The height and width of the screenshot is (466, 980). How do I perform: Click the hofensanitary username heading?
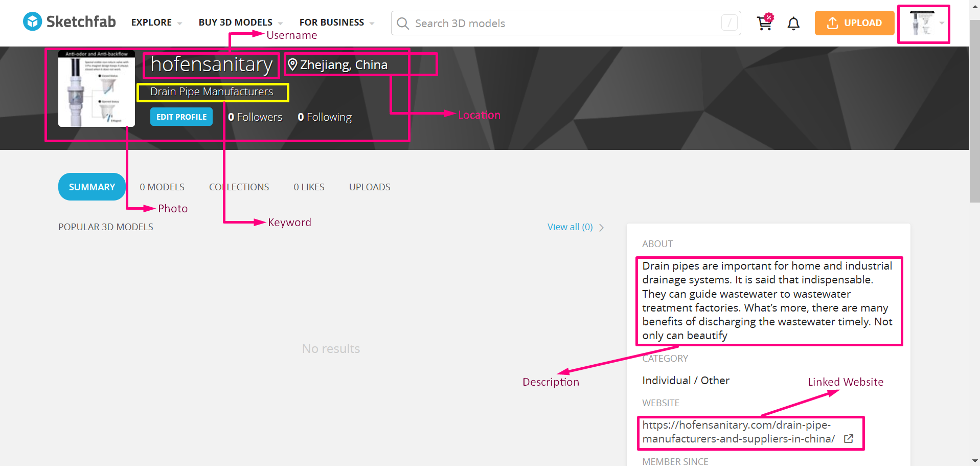[211, 64]
